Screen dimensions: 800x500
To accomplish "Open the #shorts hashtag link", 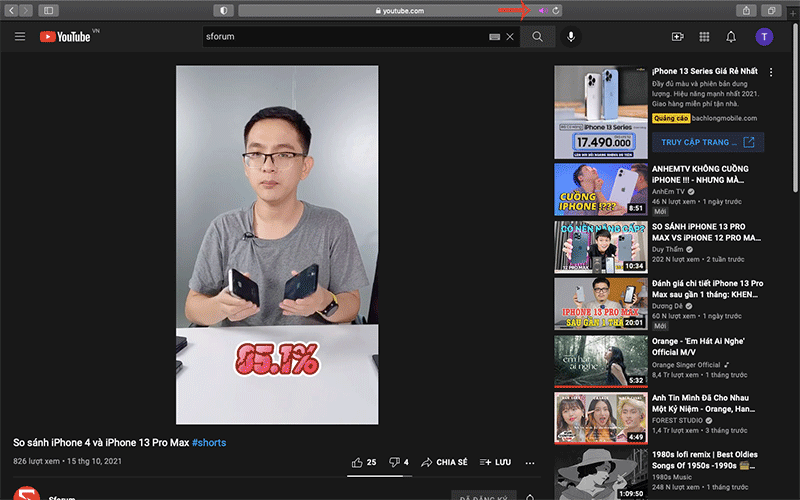I will tap(209, 442).
